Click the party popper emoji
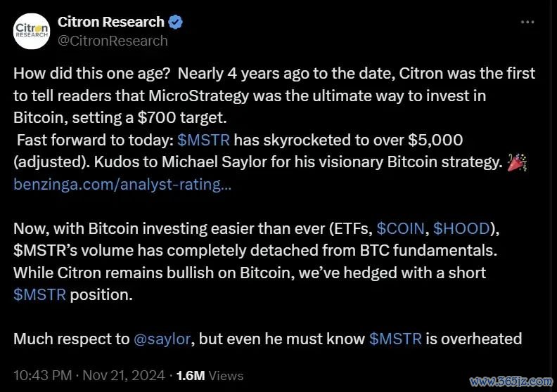This screenshot has width=557, height=392. pos(517,162)
